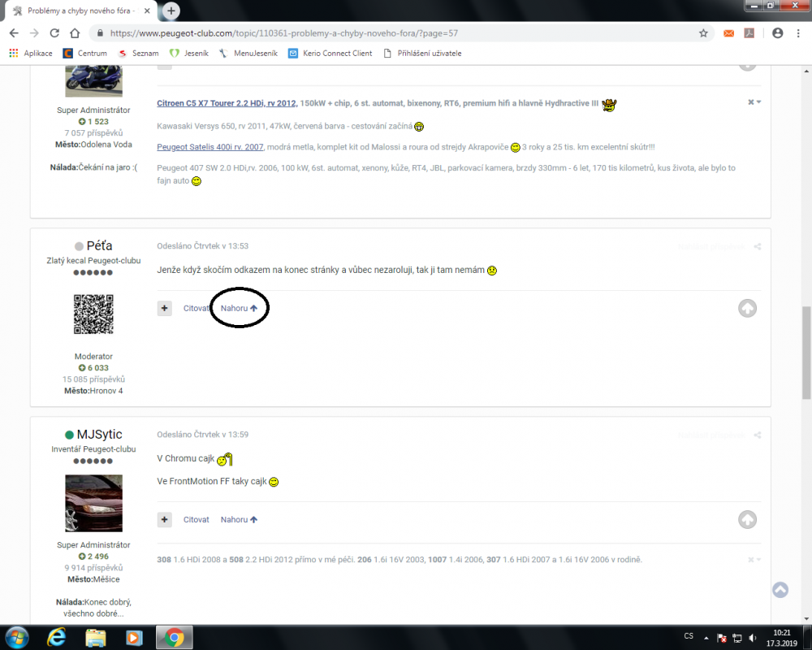The width and height of the screenshot is (812, 650).
Task: Open the Peugeot Satelis 400i signature link
Action: coord(210,147)
